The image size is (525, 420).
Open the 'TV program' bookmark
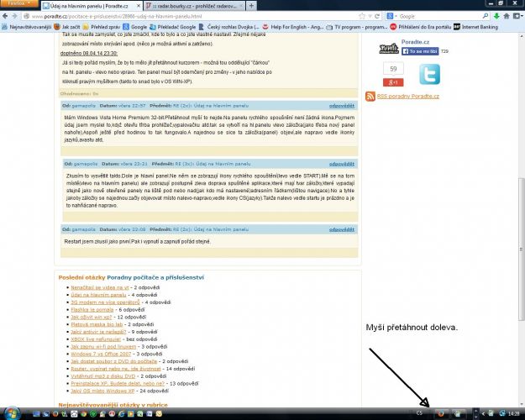[x=357, y=27]
